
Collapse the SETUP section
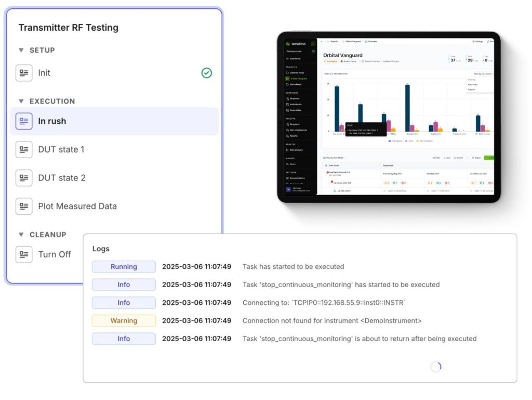(21, 50)
